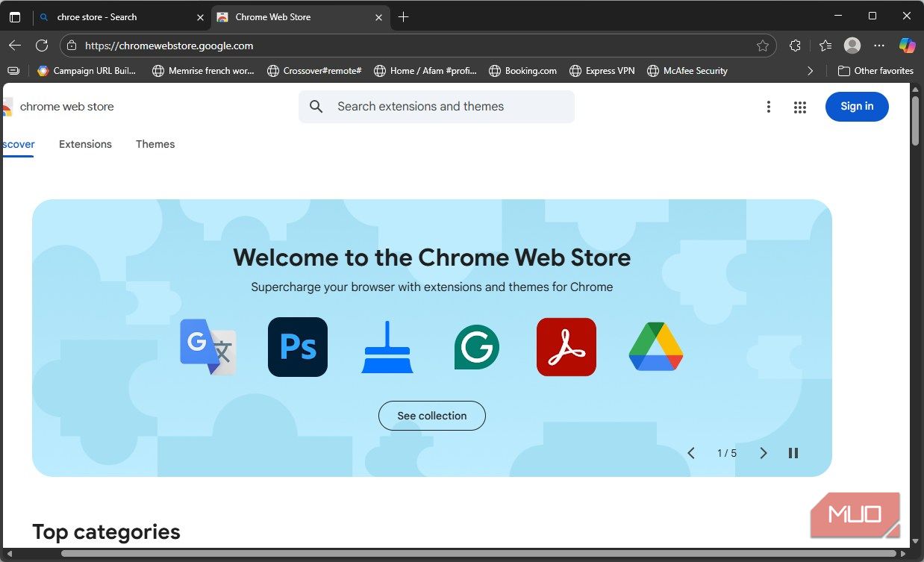The image size is (924, 562).
Task: Open the Favorites list icon
Action: [x=825, y=46]
